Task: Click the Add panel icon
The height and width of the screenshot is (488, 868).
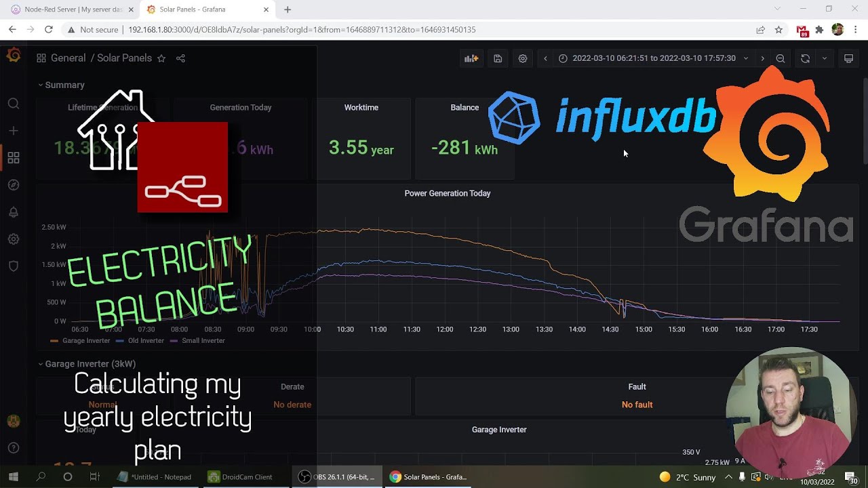Action: (471, 58)
